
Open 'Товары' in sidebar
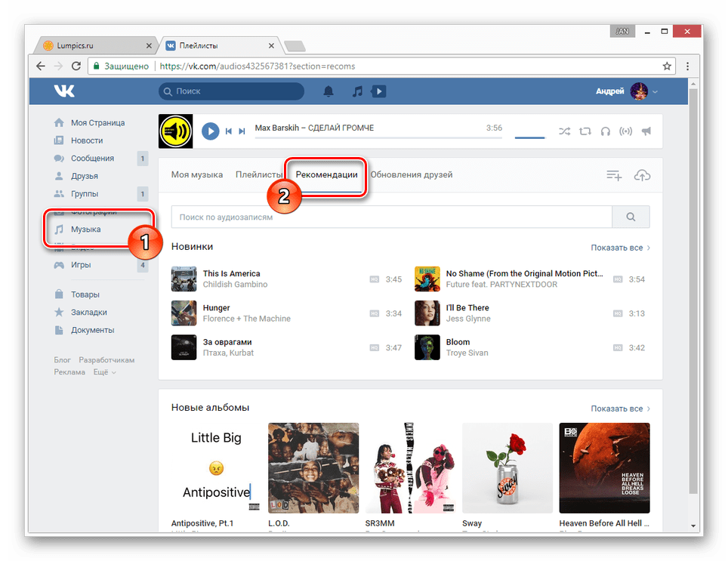click(85, 294)
